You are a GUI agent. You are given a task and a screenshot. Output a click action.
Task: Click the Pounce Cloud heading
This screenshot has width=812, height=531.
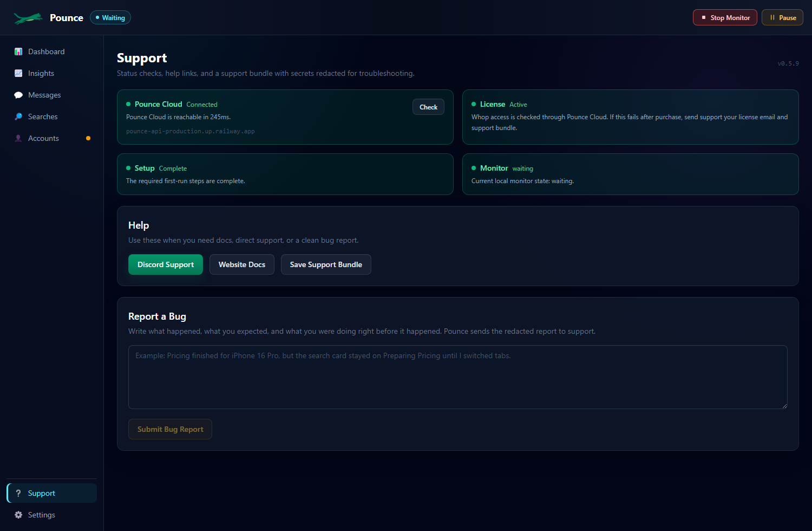click(159, 104)
